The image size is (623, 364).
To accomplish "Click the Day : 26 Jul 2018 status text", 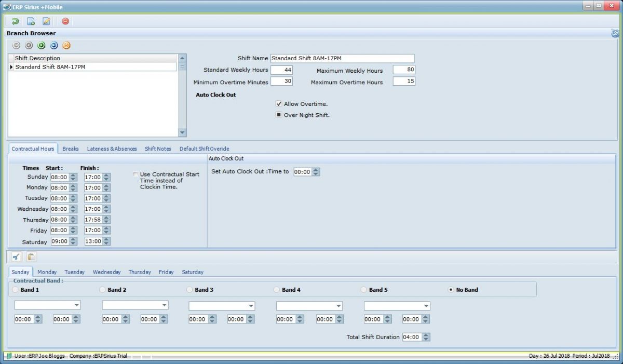I will coord(549,356).
